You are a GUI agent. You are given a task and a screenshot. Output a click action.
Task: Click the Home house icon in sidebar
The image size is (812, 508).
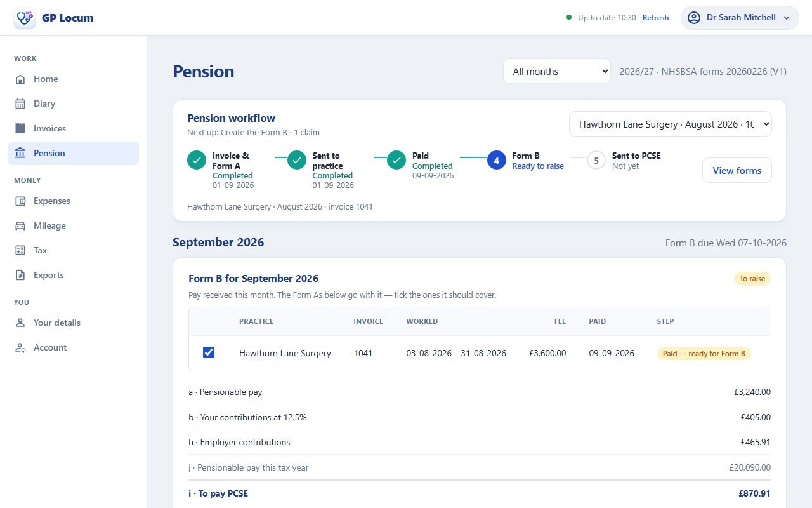(20, 79)
